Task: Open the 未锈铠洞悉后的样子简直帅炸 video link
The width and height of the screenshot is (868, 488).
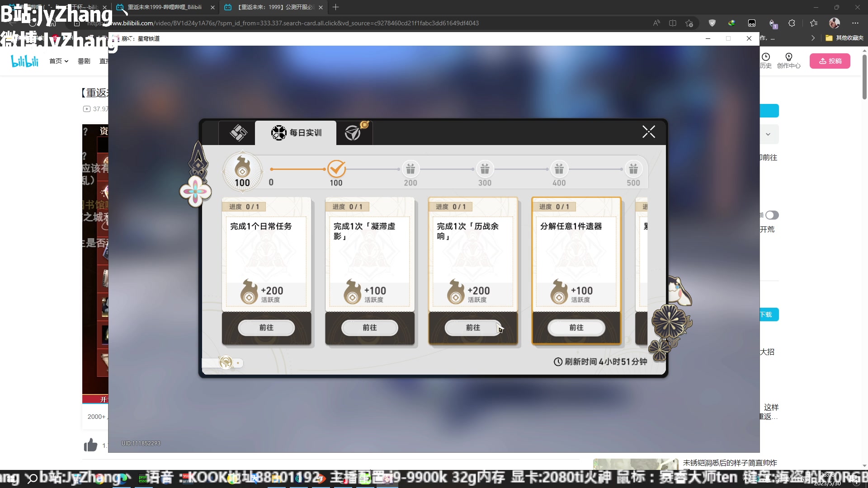Action: 730,463
